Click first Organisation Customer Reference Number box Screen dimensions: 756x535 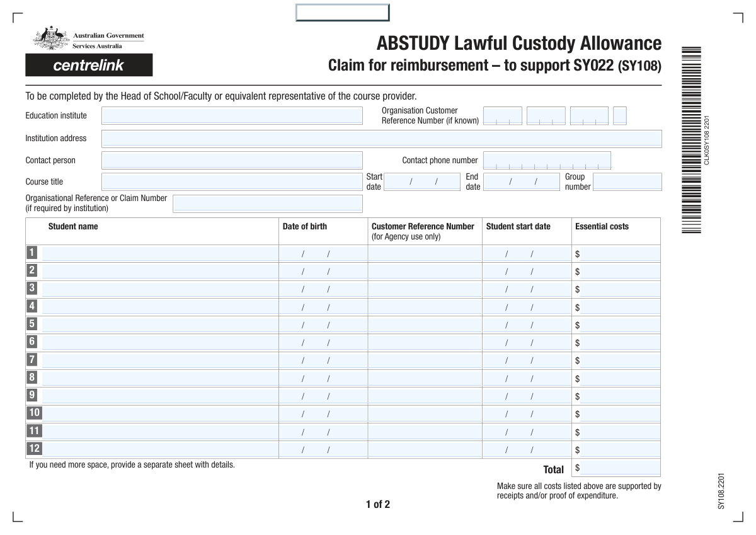click(x=503, y=116)
